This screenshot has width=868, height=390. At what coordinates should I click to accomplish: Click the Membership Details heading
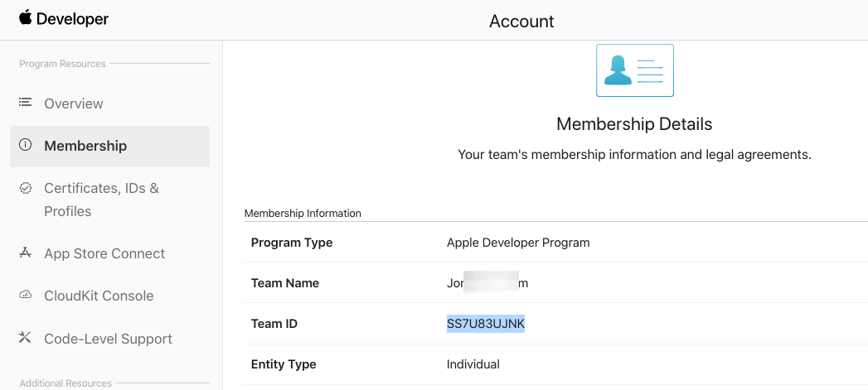634,124
